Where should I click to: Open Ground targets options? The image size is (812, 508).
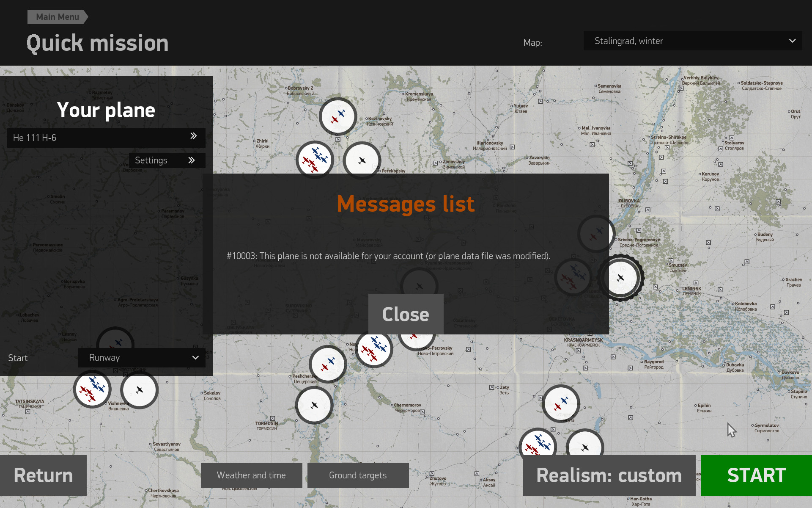[358, 475]
